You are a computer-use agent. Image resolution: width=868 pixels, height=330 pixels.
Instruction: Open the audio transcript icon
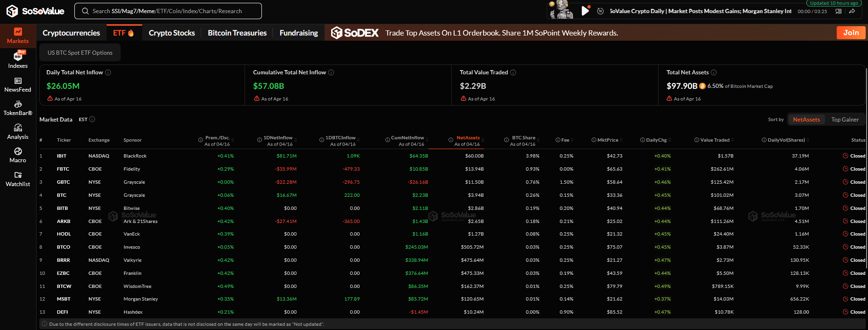839,11
